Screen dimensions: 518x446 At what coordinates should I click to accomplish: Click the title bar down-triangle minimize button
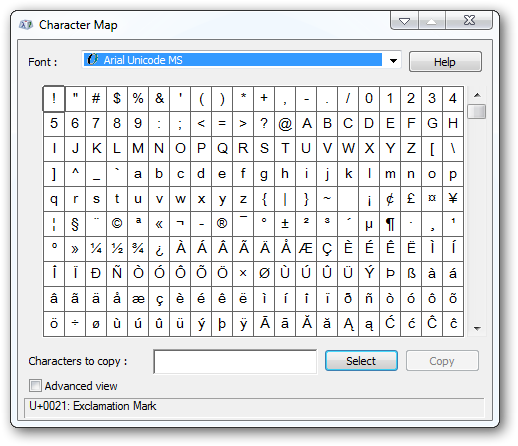point(404,21)
